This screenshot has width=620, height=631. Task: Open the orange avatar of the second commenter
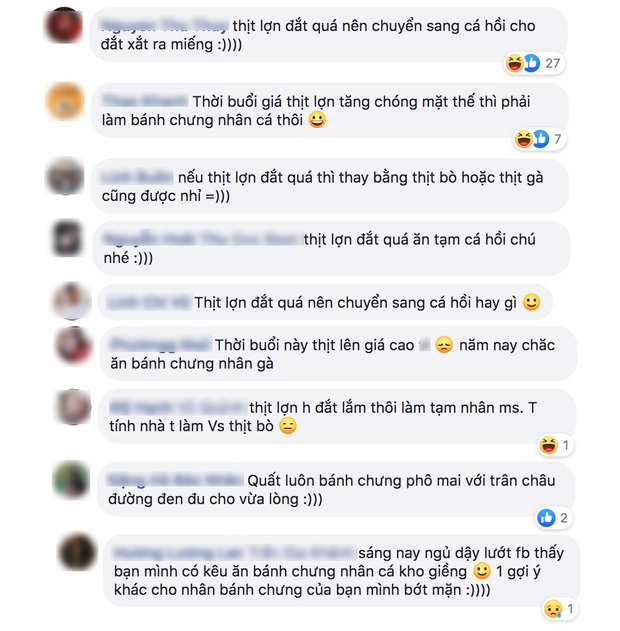(65, 101)
